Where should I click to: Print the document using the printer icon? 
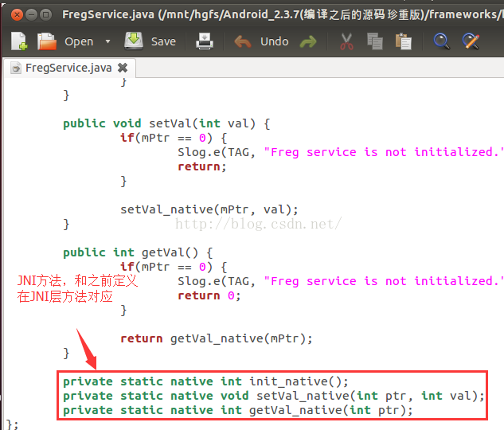click(x=205, y=41)
